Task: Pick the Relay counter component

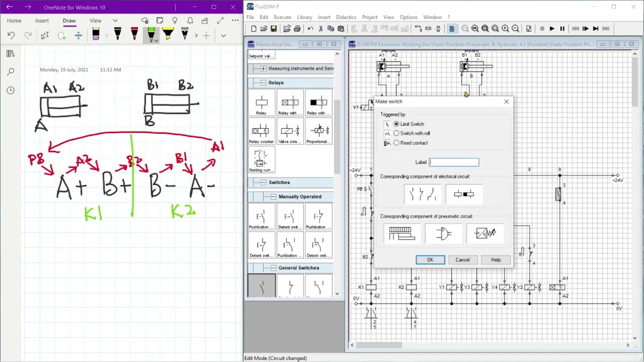Action: click(x=261, y=132)
